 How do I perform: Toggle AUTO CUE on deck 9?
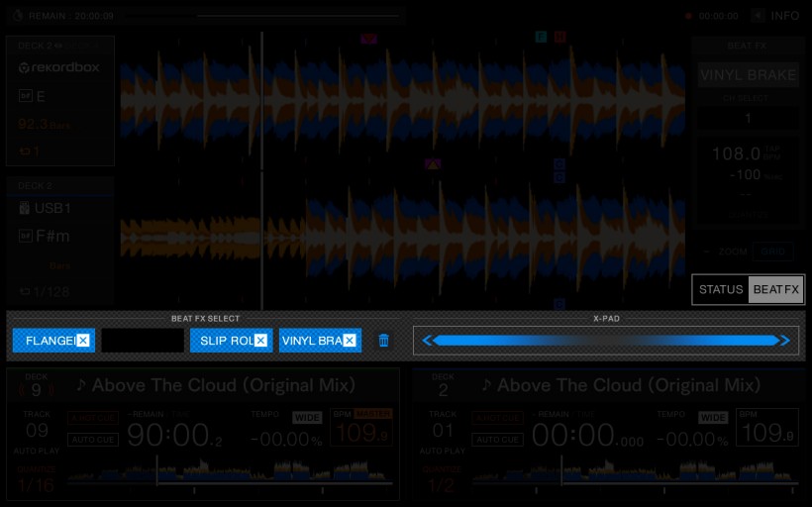[93, 439]
